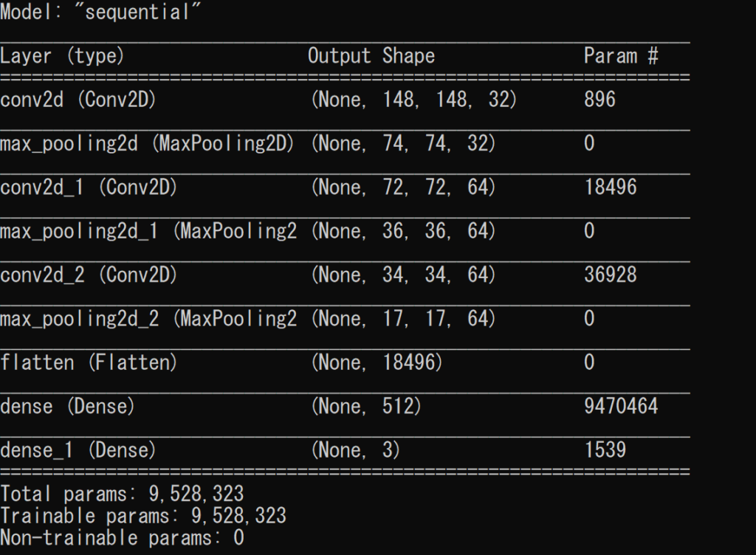
Task: Select the 9470464 parameter count
Action: pos(621,407)
